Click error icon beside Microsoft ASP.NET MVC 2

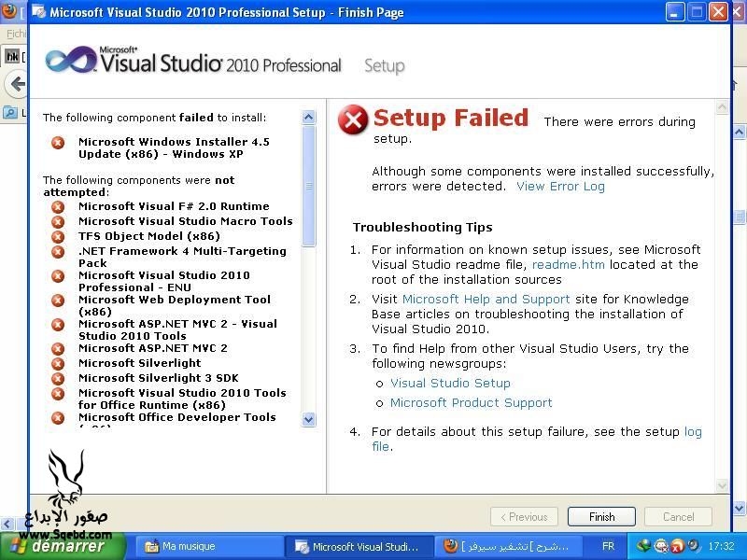pyautogui.click(x=58, y=348)
